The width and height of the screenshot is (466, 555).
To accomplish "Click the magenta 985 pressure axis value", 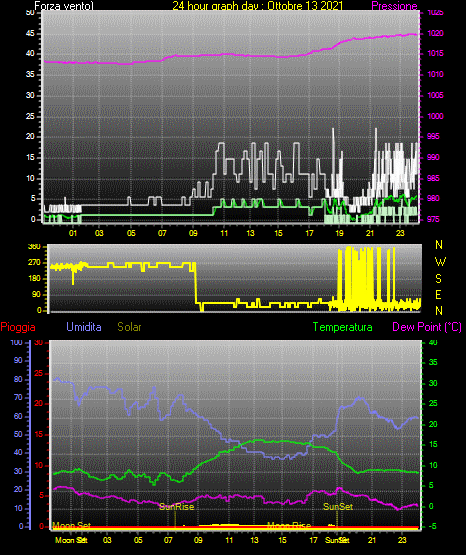I will 433,178.
